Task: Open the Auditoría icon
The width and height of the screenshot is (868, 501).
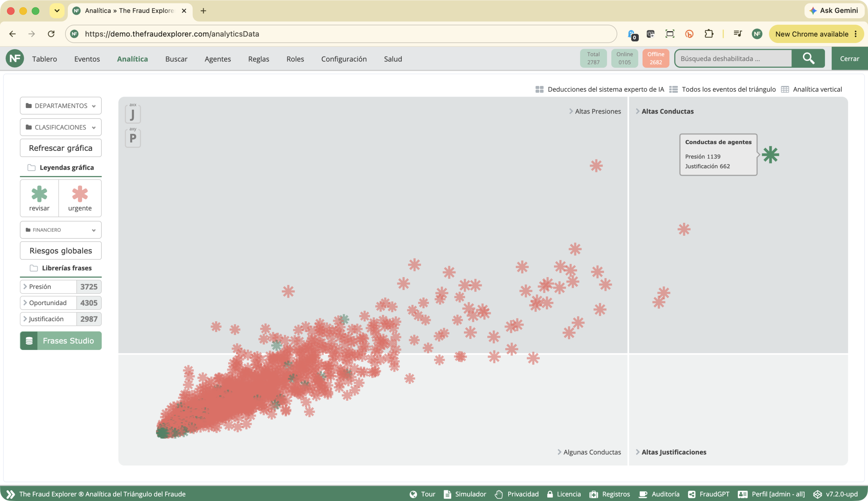Action: [643, 494]
